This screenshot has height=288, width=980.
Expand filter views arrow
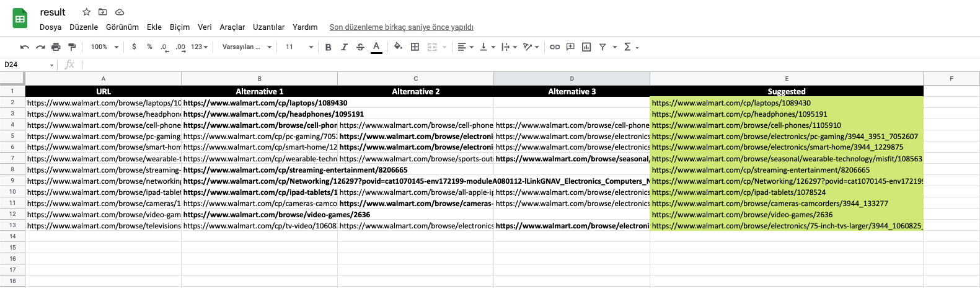click(615, 47)
